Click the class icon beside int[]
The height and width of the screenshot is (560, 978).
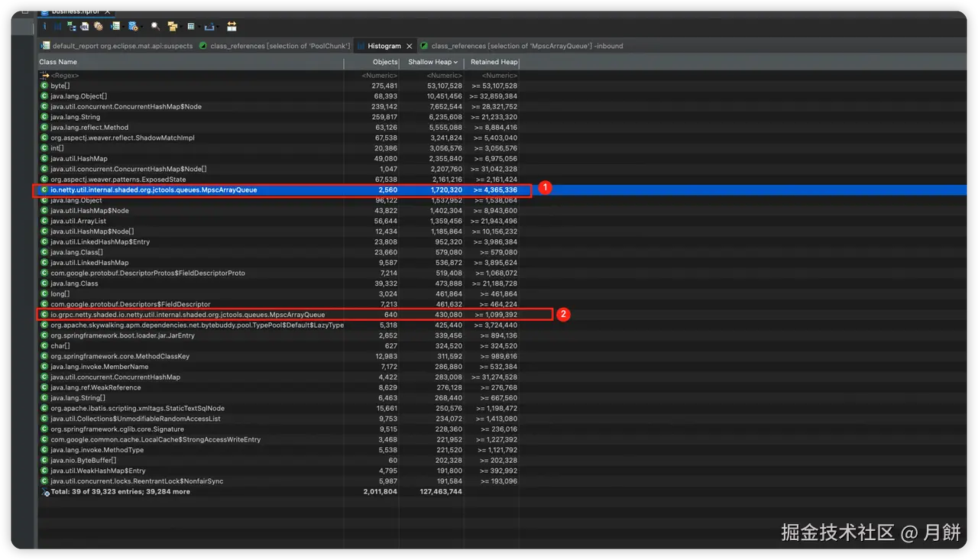point(44,148)
